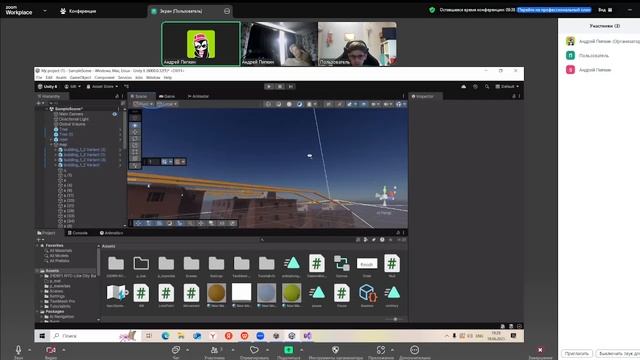640x360 pixels.
Task: Select the animator controller asset icon
Action: [x=341, y=264]
